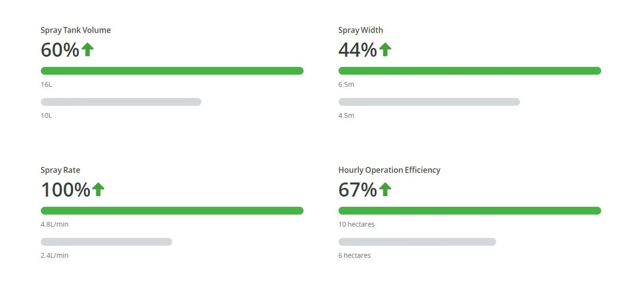Image resolution: width=644 pixels, height=298 pixels.
Task: Click the green Spray Rate bar
Action: pyautogui.click(x=172, y=211)
